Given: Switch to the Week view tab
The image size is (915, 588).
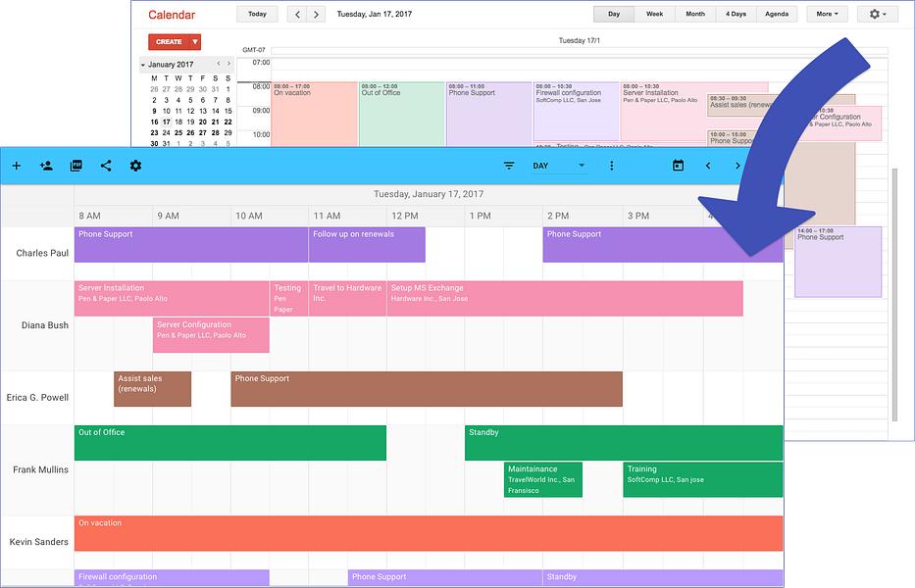Looking at the screenshot, I should click(x=654, y=14).
